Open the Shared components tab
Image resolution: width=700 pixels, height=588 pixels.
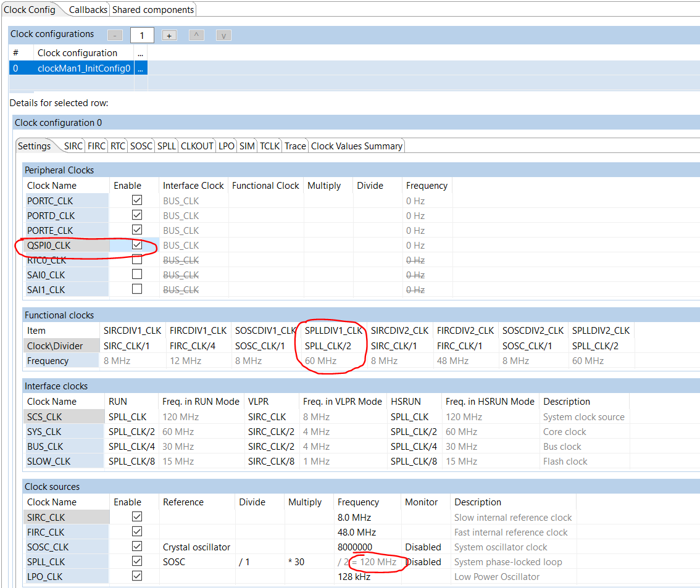(152, 9)
